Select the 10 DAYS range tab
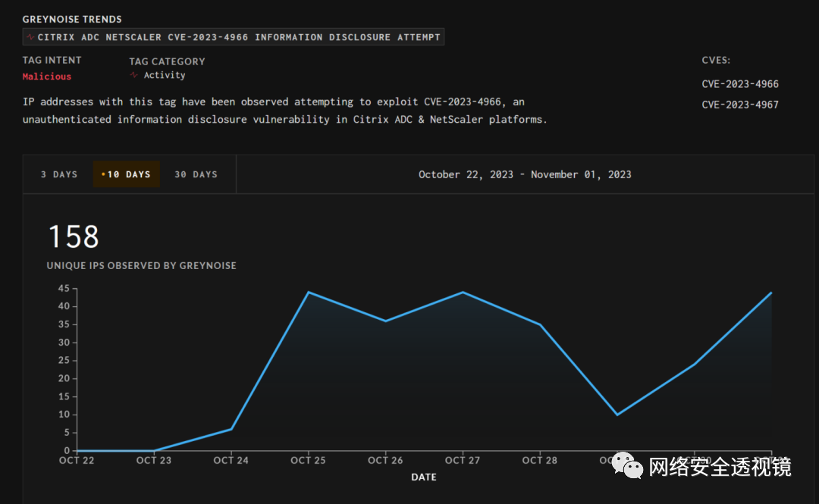 point(127,174)
